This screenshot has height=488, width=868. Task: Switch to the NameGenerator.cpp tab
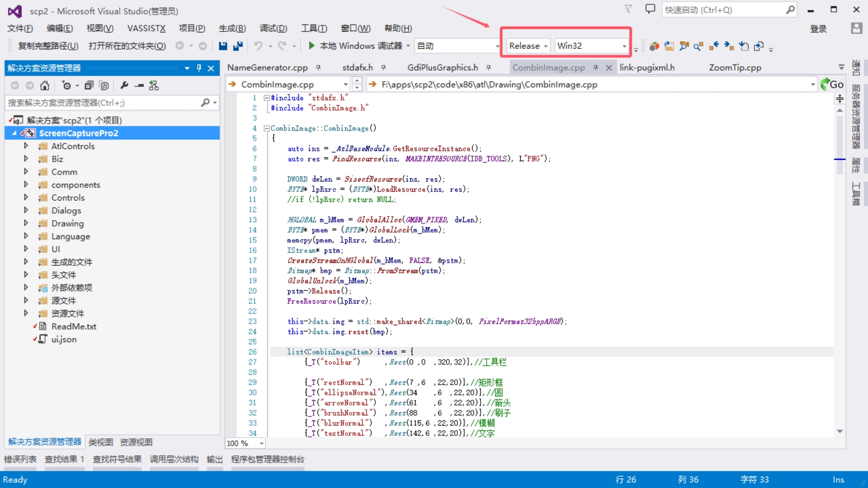pos(267,68)
